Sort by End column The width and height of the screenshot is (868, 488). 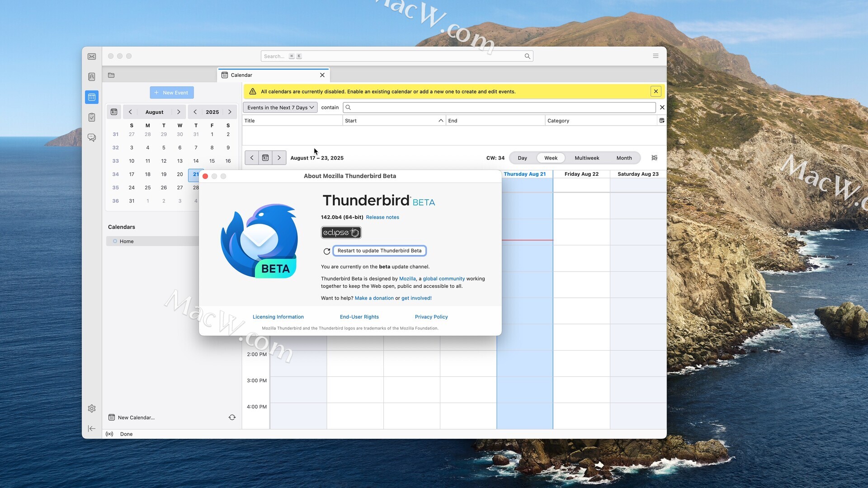click(x=495, y=121)
